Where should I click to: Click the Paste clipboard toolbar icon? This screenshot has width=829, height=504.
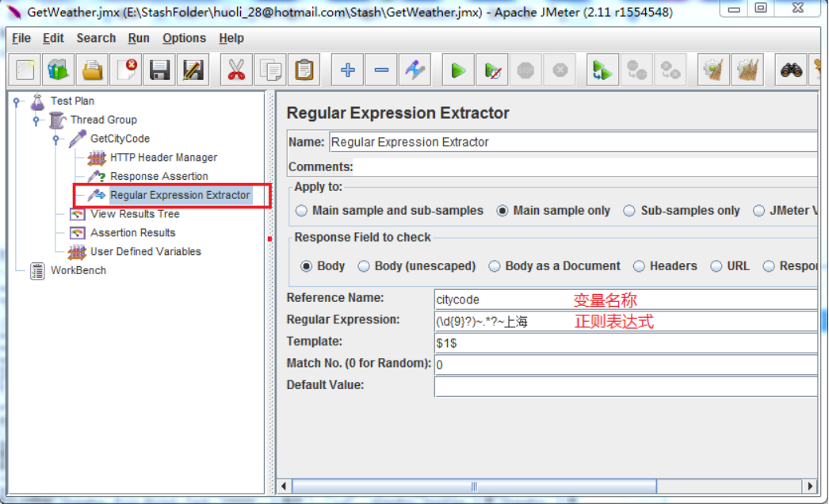point(304,70)
